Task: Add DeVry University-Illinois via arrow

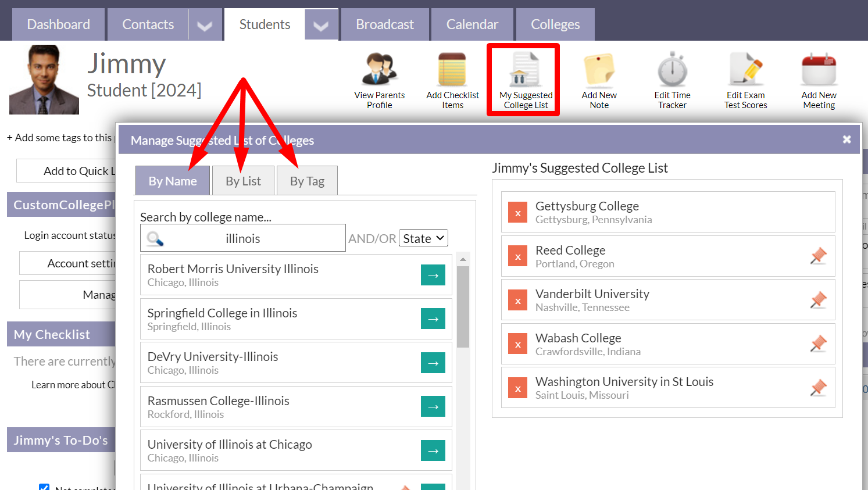Action: coord(433,363)
